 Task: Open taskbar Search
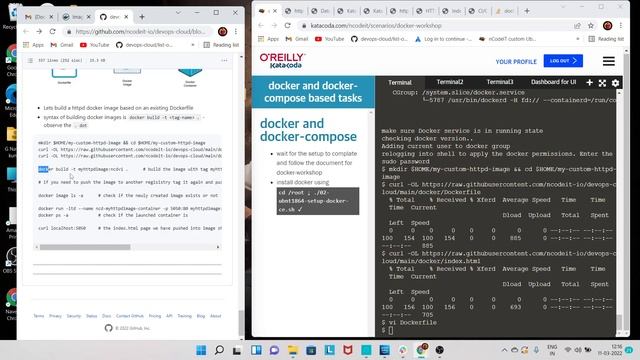(x=219, y=350)
